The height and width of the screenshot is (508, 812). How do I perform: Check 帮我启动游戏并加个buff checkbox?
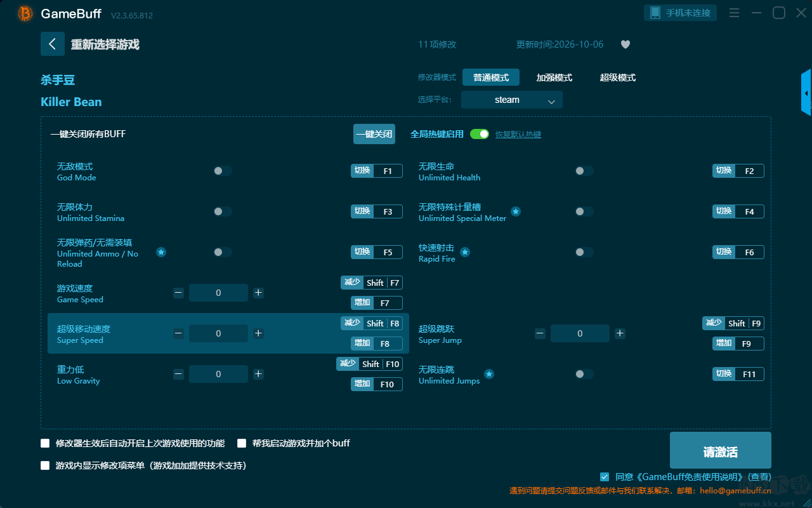tap(242, 443)
